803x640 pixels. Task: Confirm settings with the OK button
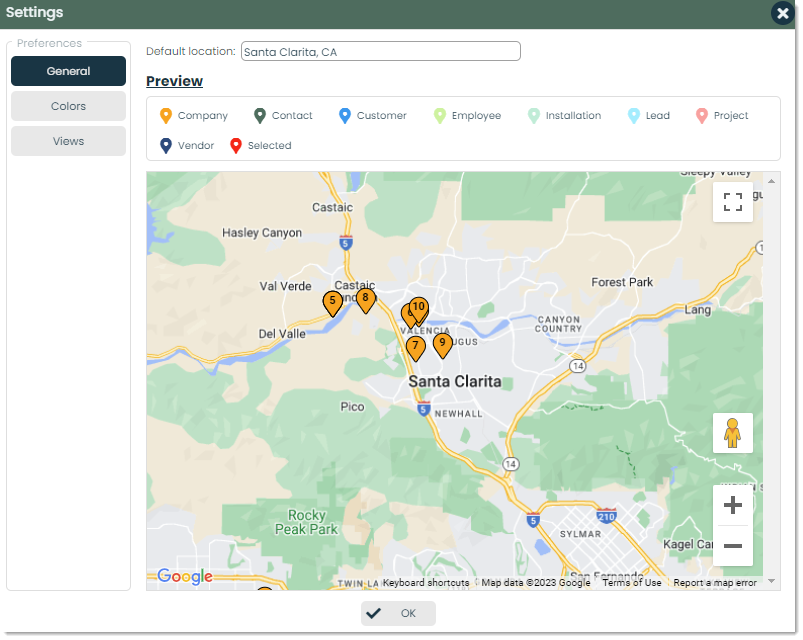click(398, 613)
